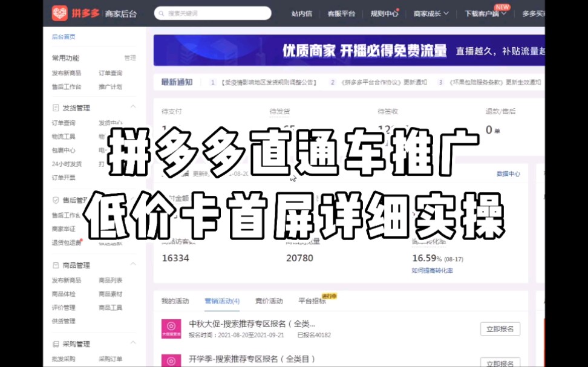The height and width of the screenshot is (367, 588).
Task: Click the Pinduoduo logo icon
Action: click(x=60, y=12)
